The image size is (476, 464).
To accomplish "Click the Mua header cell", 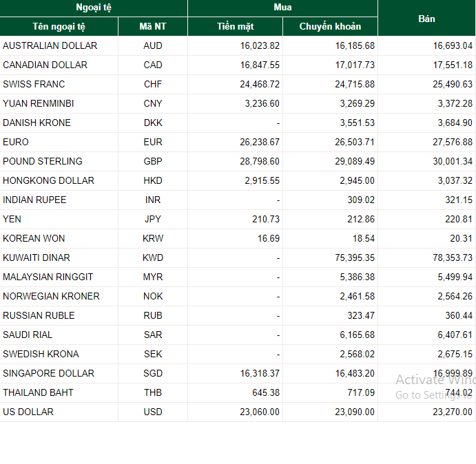I will [x=282, y=8].
